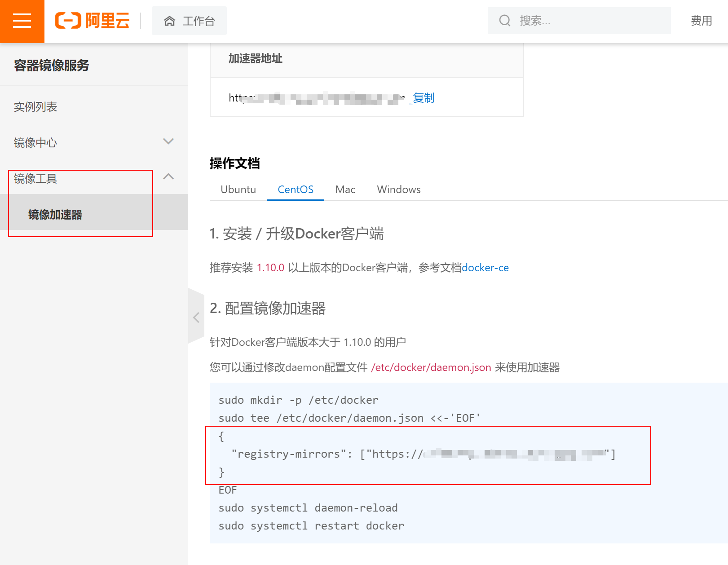The width and height of the screenshot is (728, 565).
Task: Switch to the Ubuntu tab
Action: click(238, 190)
